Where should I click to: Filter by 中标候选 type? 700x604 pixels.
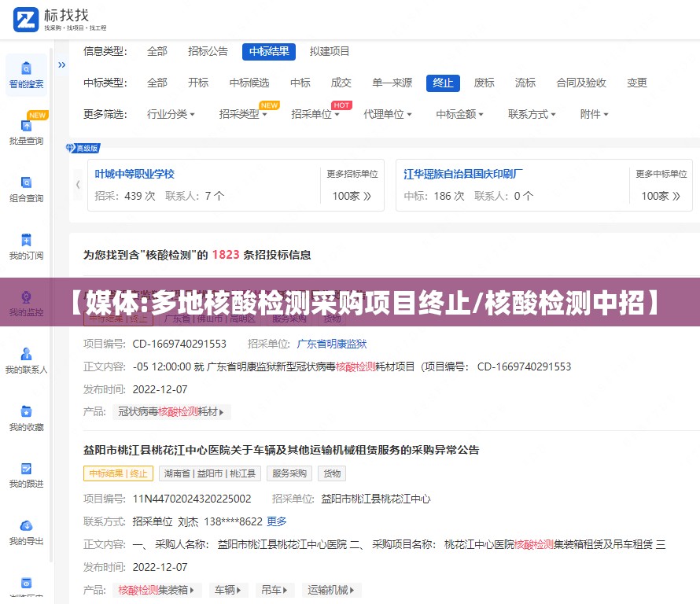249,83
